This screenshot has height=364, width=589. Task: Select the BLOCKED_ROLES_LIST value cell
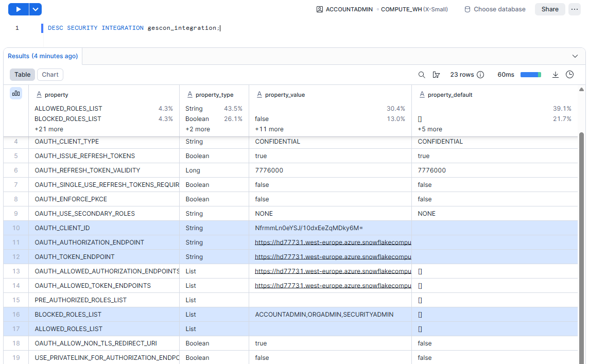coord(324,315)
